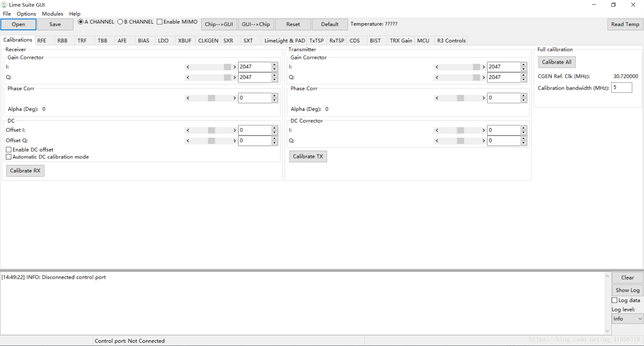Click the Calibrate RX button
The image size is (644, 346).
25,170
